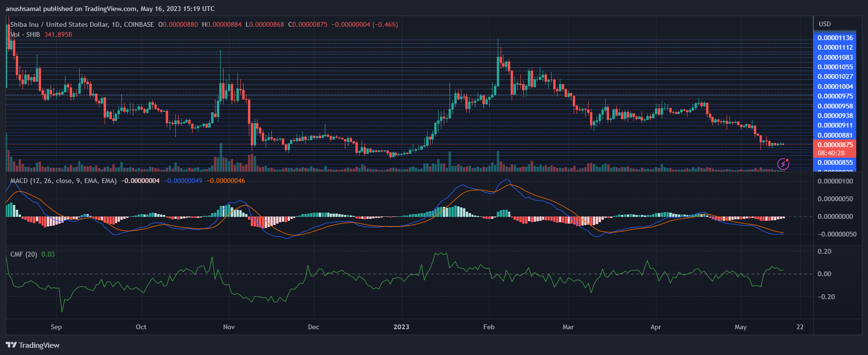Click the CMF value 0.03 in legend
The height and width of the screenshot is (355, 868).
tap(48, 254)
